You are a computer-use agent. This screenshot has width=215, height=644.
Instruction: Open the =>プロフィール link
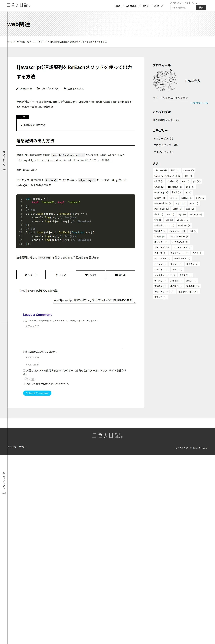click(x=199, y=103)
